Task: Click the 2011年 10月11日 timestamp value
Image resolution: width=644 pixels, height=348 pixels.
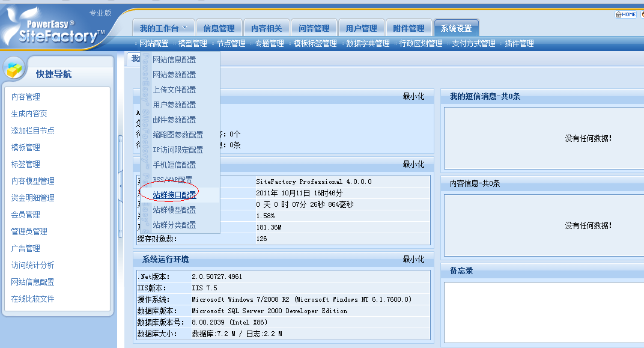Action: tap(299, 193)
